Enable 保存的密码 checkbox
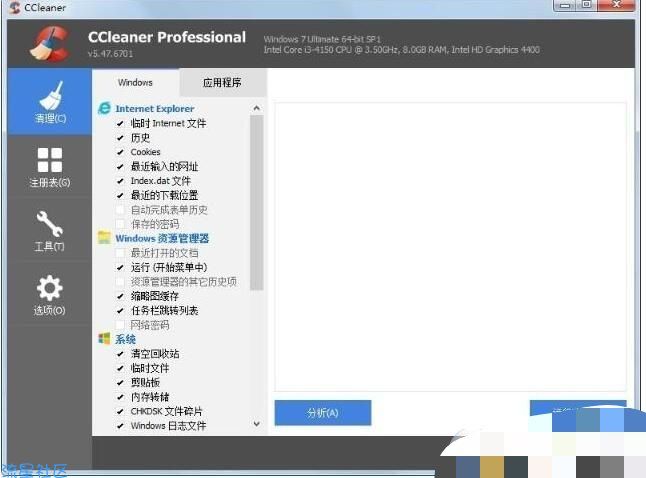Viewport: 646px width, 478px height. (120, 224)
